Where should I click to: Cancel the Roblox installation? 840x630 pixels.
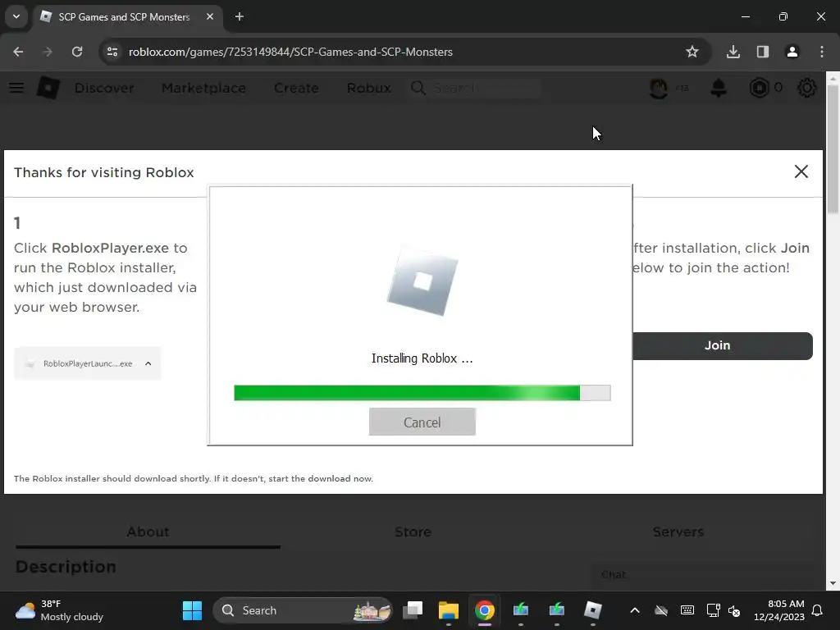click(422, 422)
